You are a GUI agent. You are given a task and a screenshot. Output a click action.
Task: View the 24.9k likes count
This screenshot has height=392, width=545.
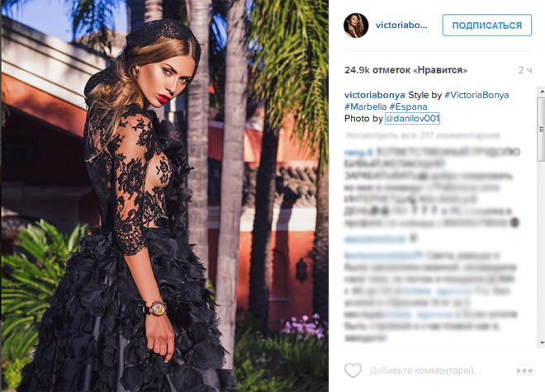[405, 70]
